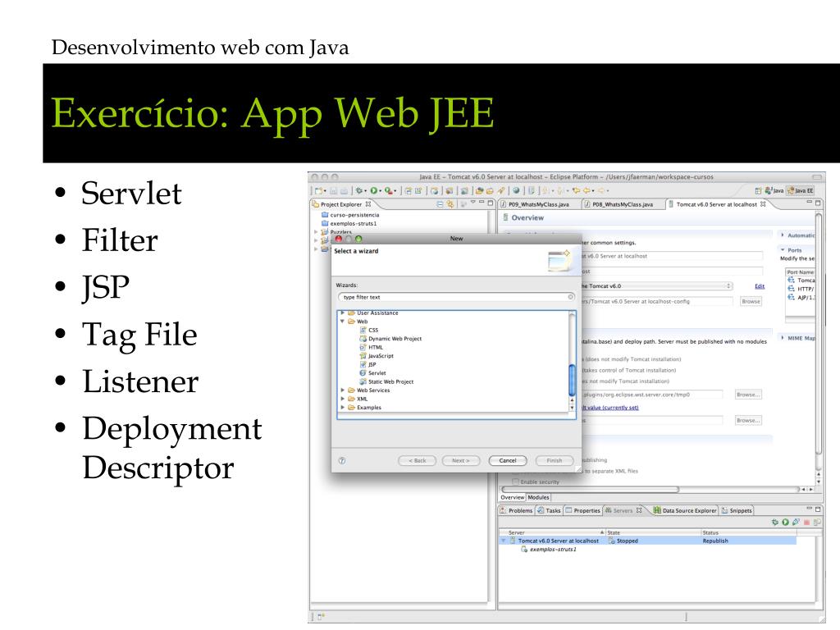The width and height of the screenshot is (840, 630).
Task: Click Collapse All in Project Explorer
Action: [440, 204]
